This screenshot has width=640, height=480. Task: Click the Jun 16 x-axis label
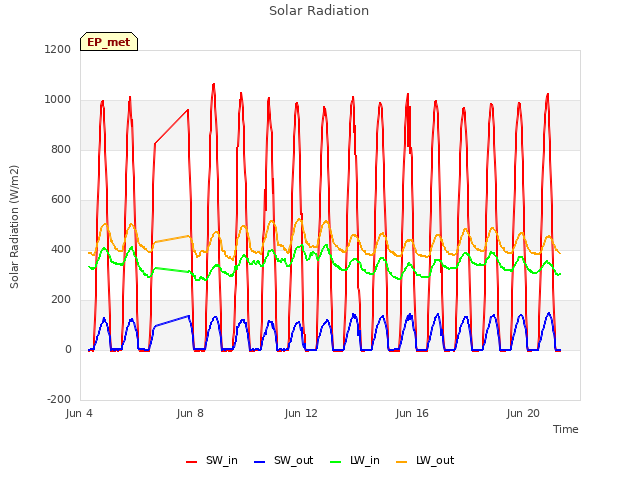pos(412,413)
